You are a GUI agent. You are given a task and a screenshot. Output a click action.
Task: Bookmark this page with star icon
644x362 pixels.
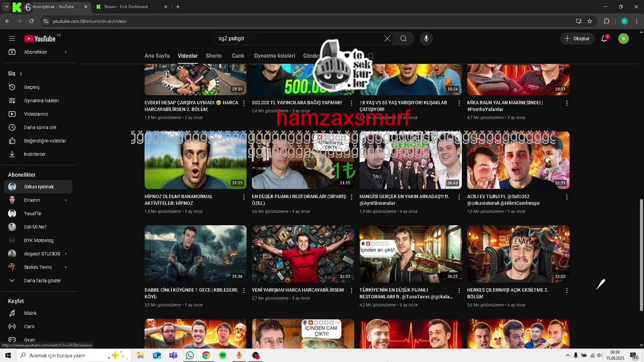590,21
